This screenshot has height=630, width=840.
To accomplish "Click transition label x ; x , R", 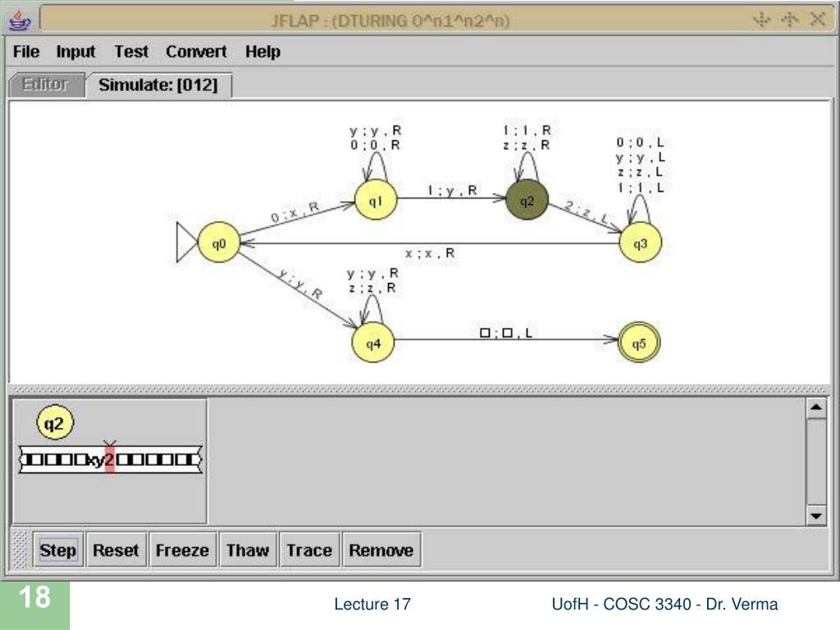I will (430, 253).
